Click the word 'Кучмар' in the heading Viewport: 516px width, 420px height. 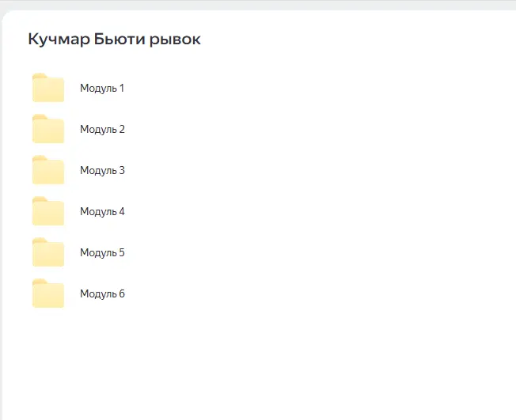[58, 40]
